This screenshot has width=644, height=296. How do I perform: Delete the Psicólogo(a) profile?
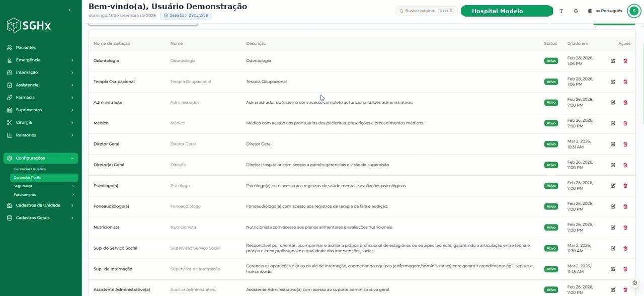tap(625, 186)
